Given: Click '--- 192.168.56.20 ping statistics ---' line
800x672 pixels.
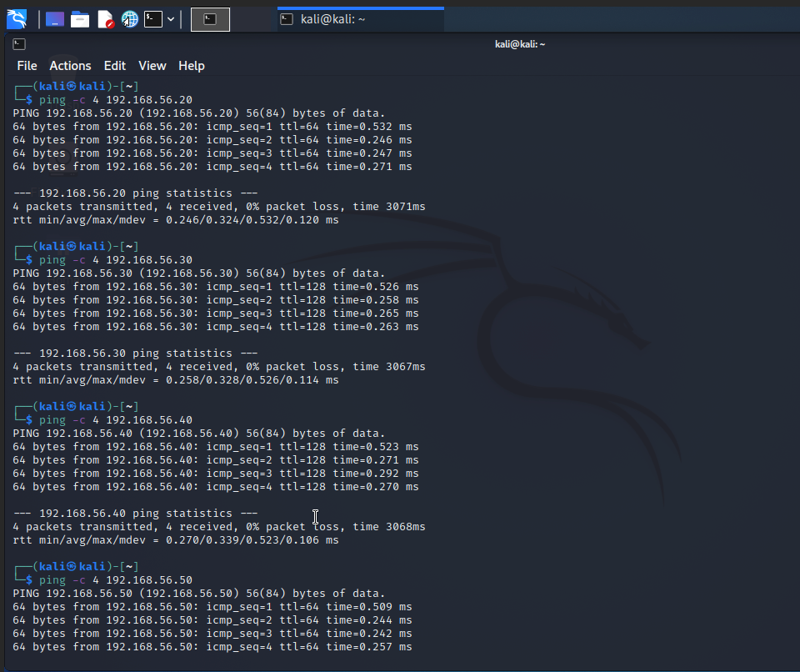Looking at the screenshot, I should (135, 193).
